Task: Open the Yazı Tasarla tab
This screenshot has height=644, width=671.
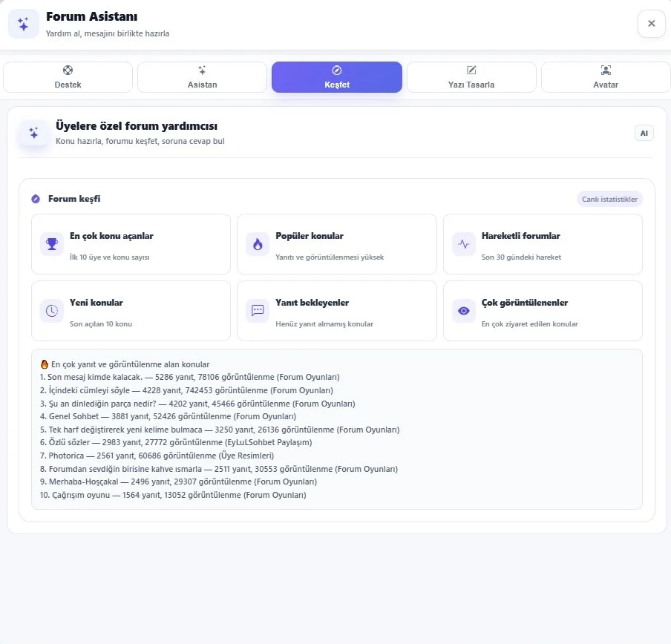Action: click(x=471, y=77)
